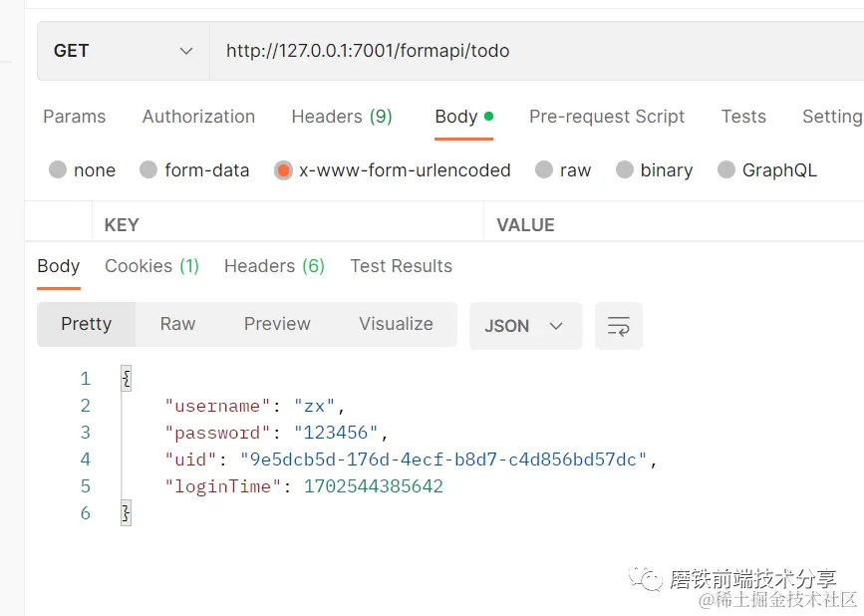
Task: Open the response Cookies (1) tab
Action: click(x=151, y=266)
